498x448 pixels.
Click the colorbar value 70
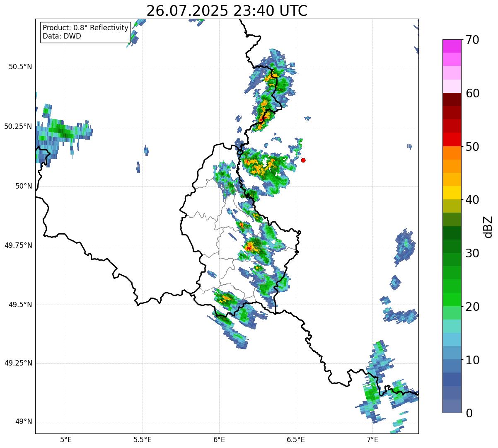tap(472, 40)
